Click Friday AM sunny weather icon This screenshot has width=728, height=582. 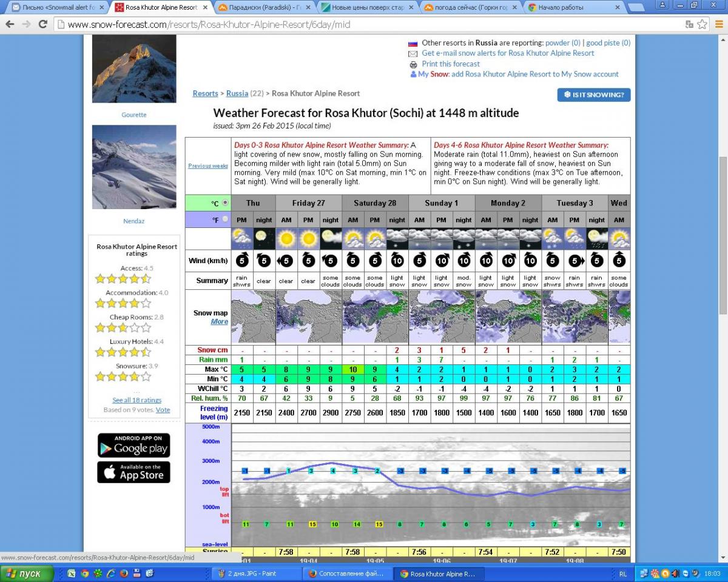[x=286, y=238]
